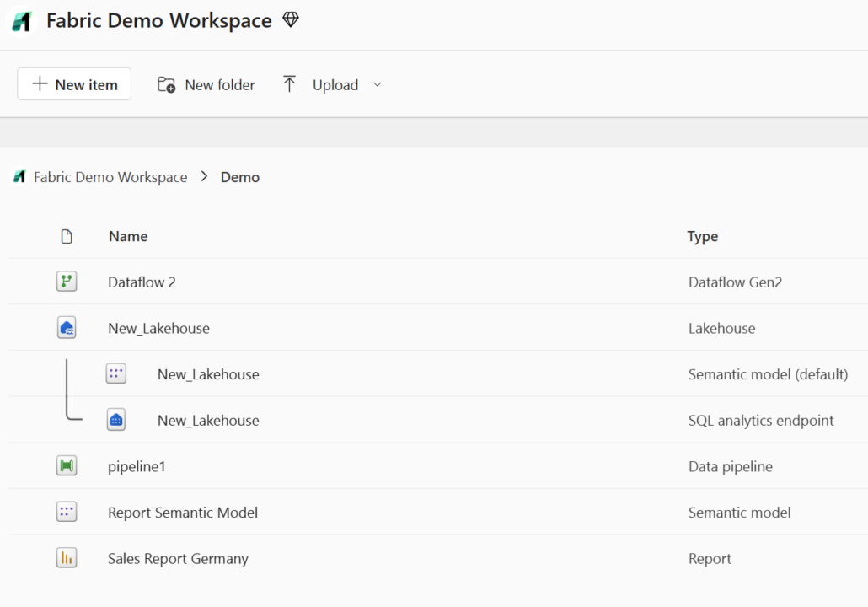Click the file type column header icon
Screen dimensions: 868x607
(67, 237)
